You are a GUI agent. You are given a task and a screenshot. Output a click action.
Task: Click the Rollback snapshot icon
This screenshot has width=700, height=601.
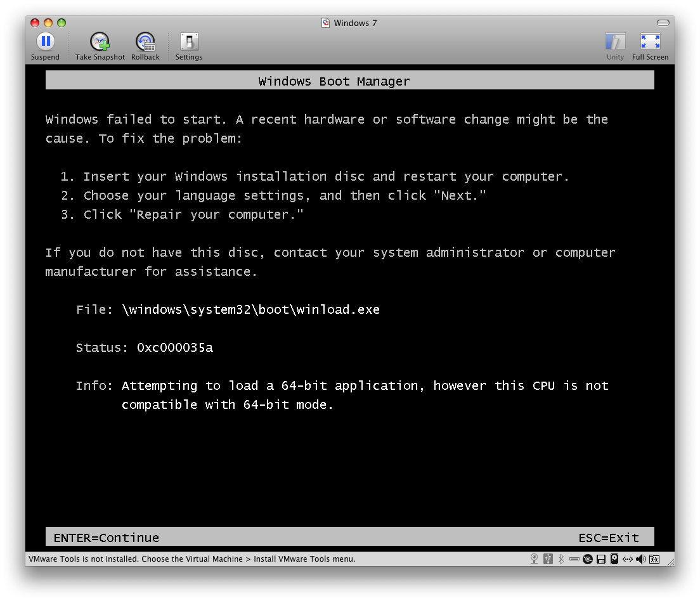click(x=145, y=42)
